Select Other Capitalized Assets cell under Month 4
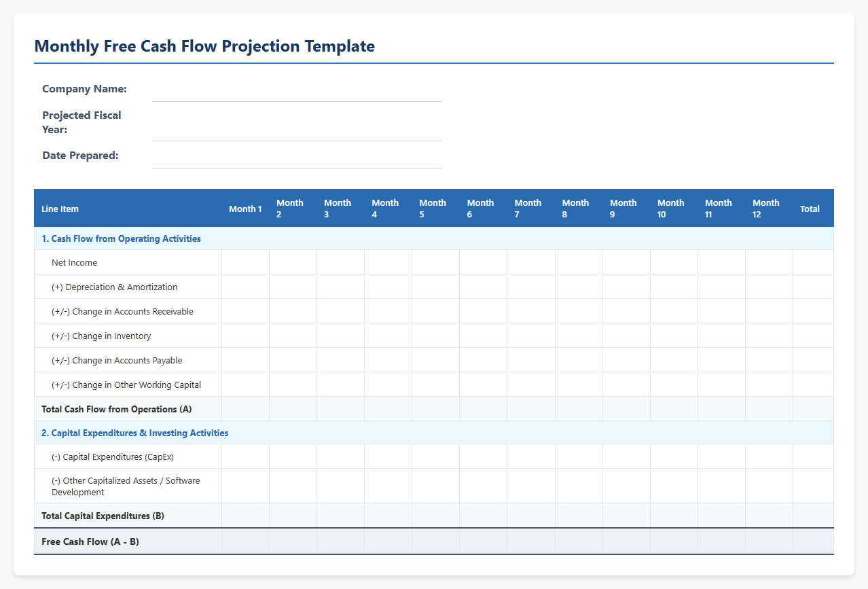Screen dimensions: 868x589 388,486
